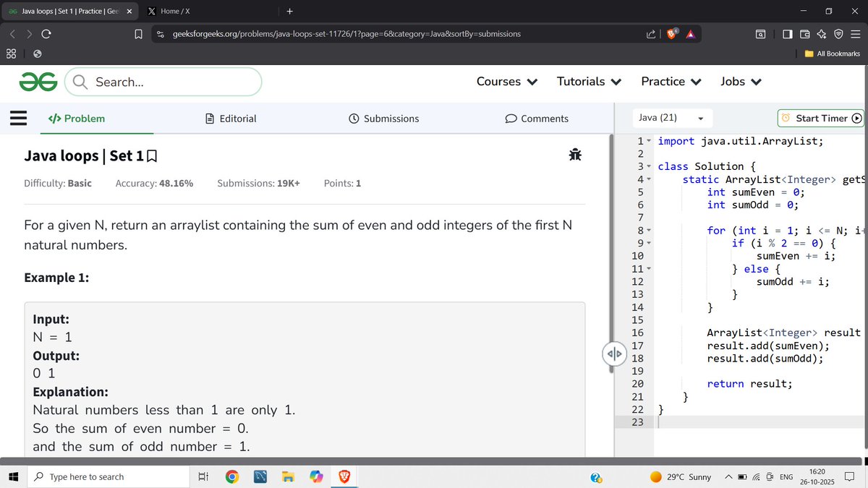This screenshot has height=488, width=868.
Task: Click the browser back arrow
Action: 13,33
